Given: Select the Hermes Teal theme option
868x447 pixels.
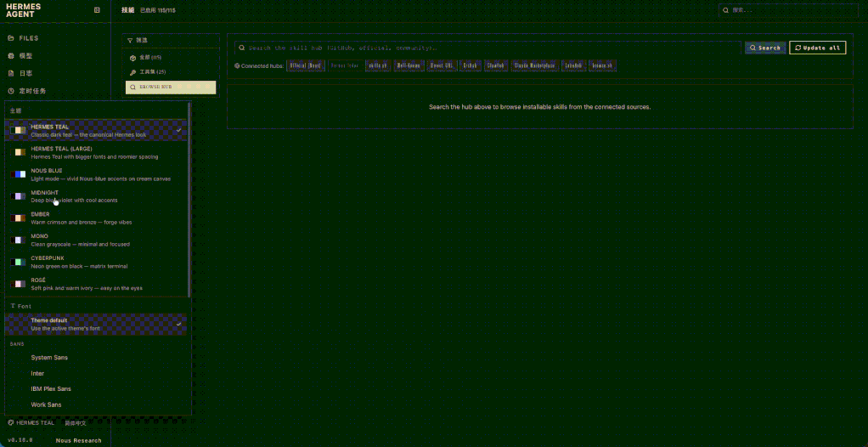Looking at the screenshot, I should pos(96,131).
